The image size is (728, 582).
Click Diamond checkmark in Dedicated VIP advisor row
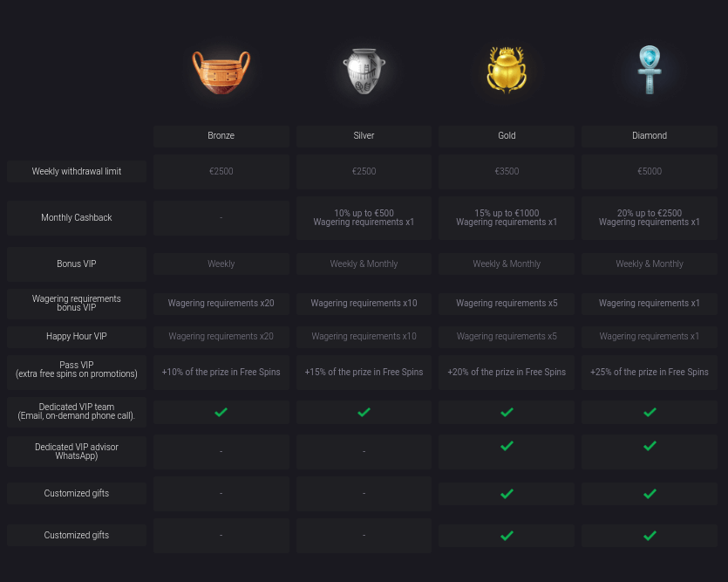tap(650, 446)
